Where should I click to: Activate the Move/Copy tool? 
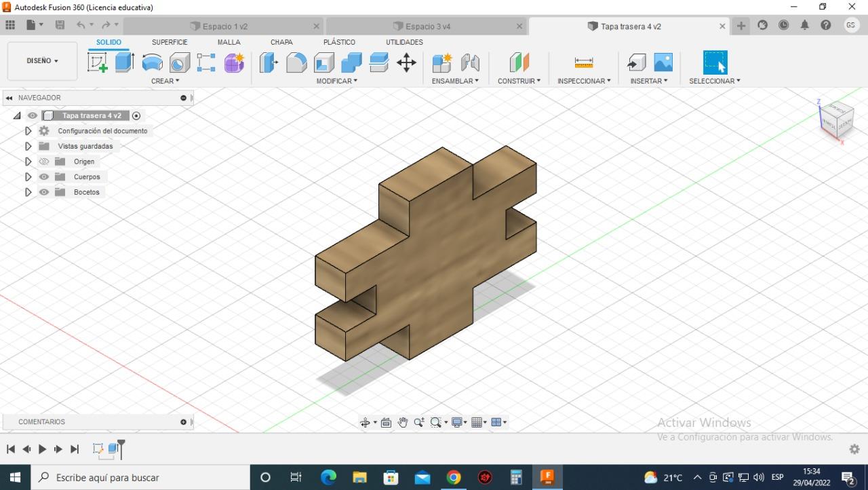pyautogui.click(x=406, y=63)
